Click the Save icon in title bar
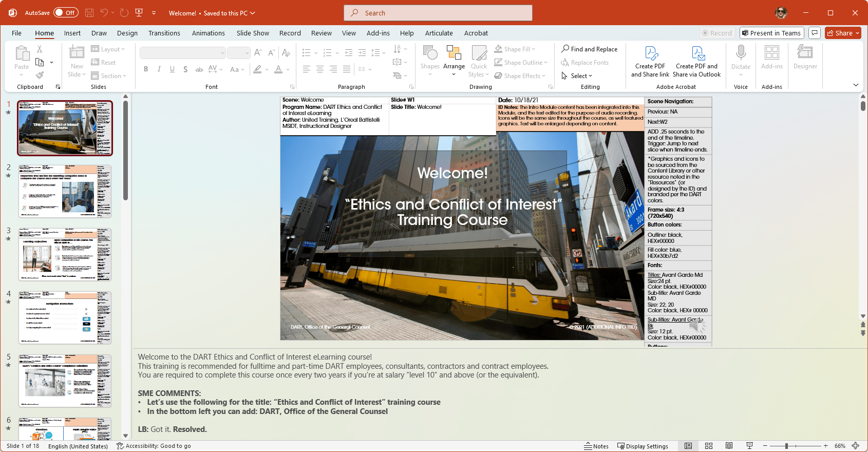 89,13
